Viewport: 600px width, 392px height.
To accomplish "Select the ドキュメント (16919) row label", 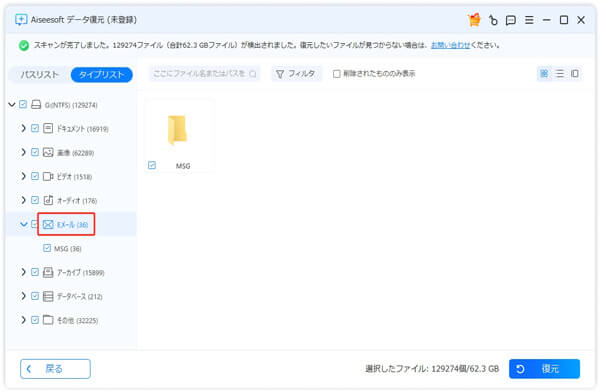I will (83, 129).
